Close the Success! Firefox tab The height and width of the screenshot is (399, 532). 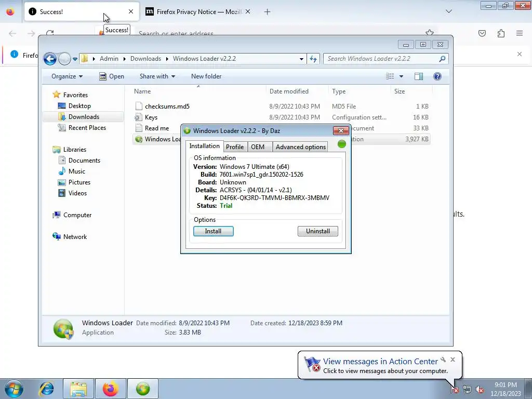pyautogui.click(x=131, y=11)
